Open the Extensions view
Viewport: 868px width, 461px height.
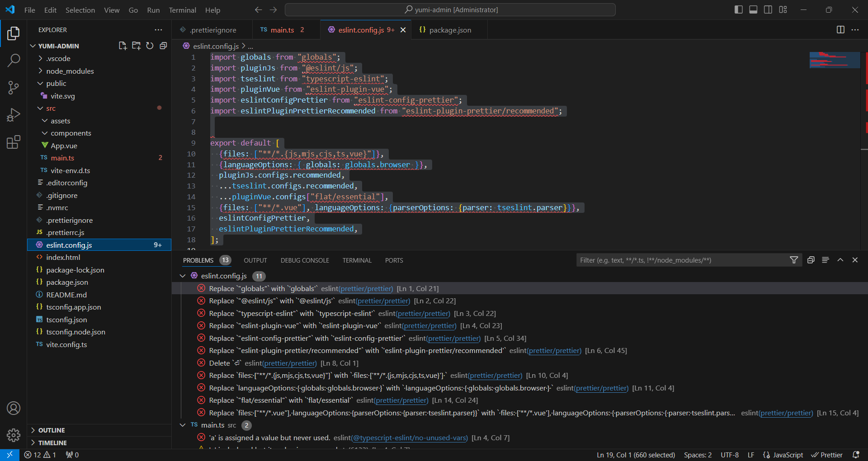pyautogui.click(x=14, y=142)
